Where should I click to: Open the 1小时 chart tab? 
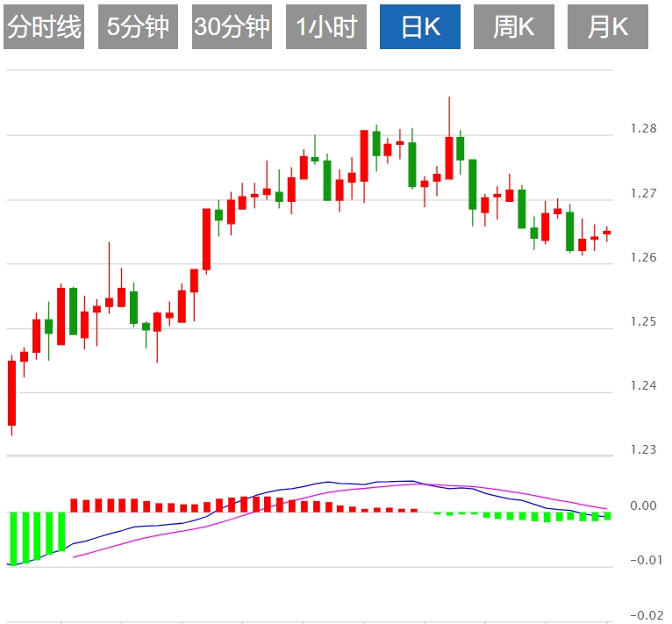(326, 27)
